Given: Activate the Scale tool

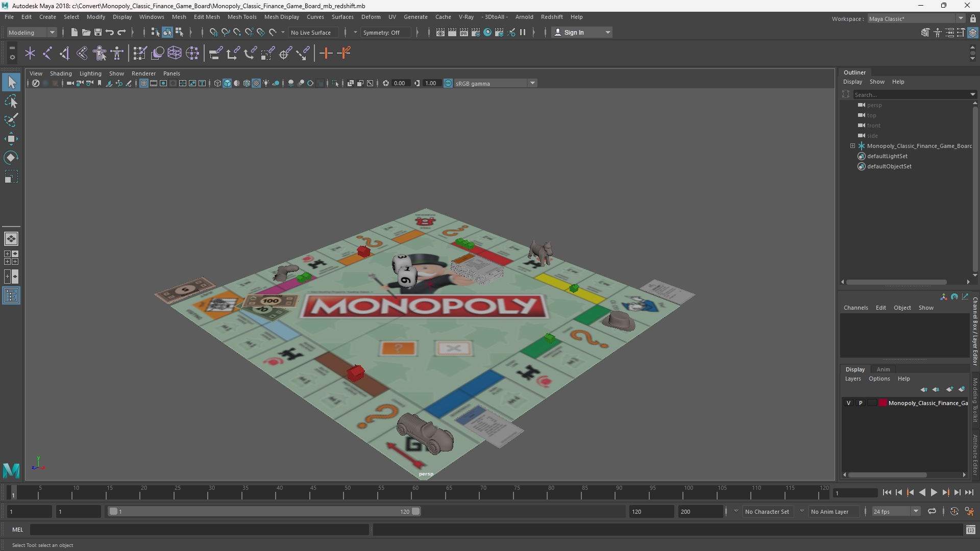Looking at the screenshot, I should (11, 177).
